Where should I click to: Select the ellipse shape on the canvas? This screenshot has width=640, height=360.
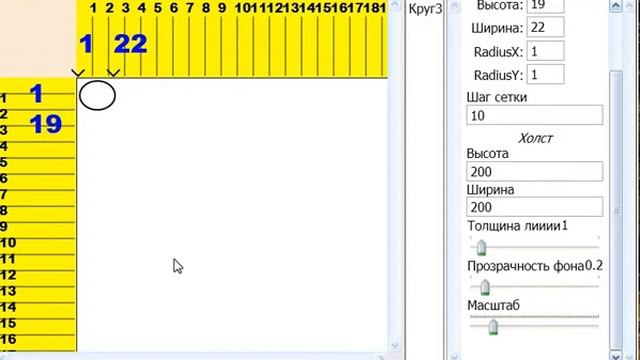(97, 96)
